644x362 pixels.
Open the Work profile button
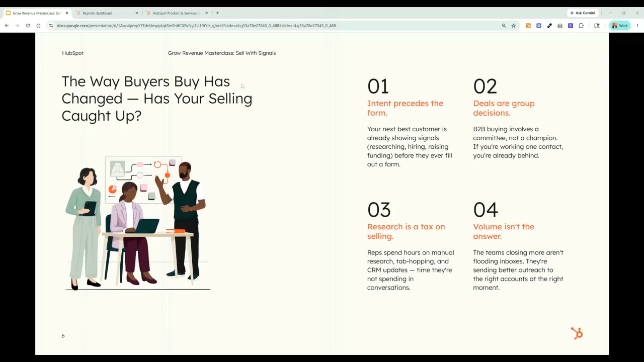pyautogui.click(x=619, y=26)
